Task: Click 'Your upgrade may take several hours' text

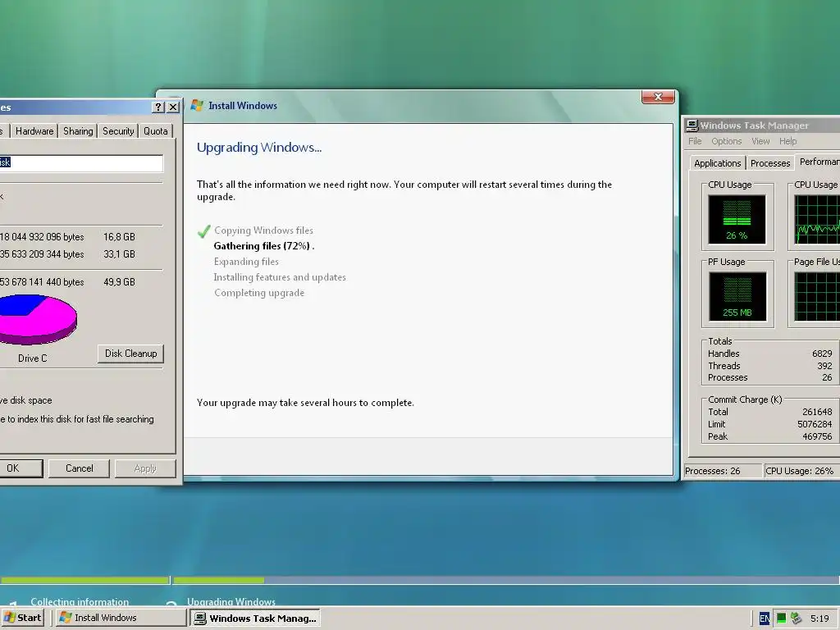Action: 305,403
